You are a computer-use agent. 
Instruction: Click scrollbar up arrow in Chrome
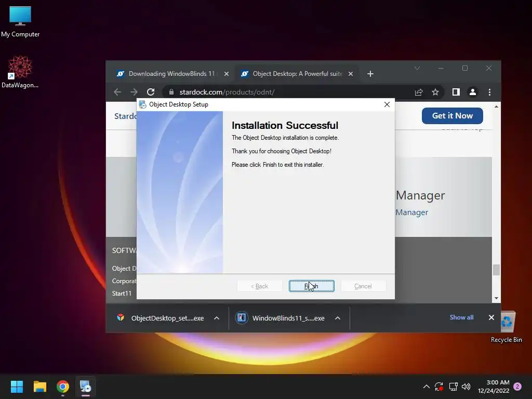click(496, 107)
